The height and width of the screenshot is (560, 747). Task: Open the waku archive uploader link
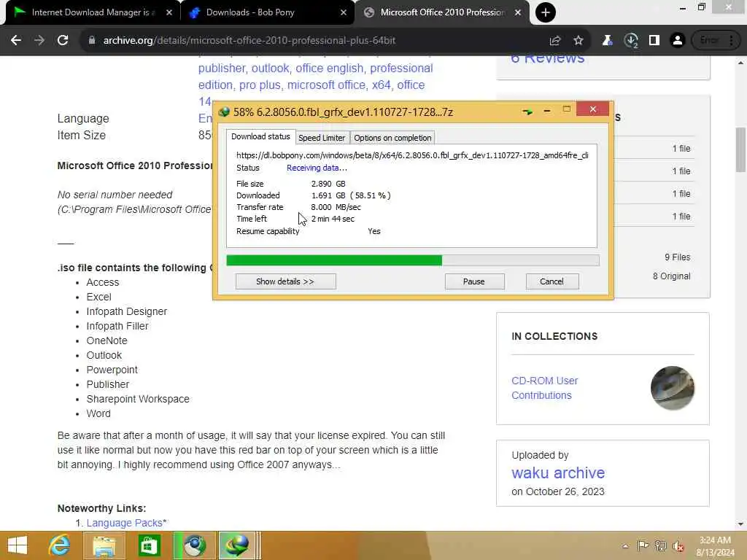[558, 472]
